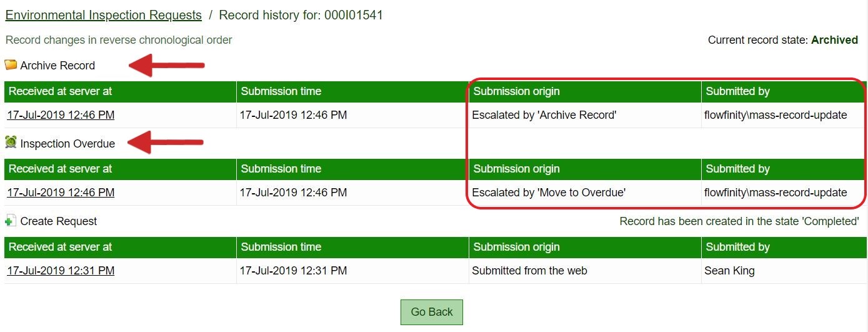Click the Inspection Overdue section title
Viewport: 868px width, 332px height.
coord(67,144)
